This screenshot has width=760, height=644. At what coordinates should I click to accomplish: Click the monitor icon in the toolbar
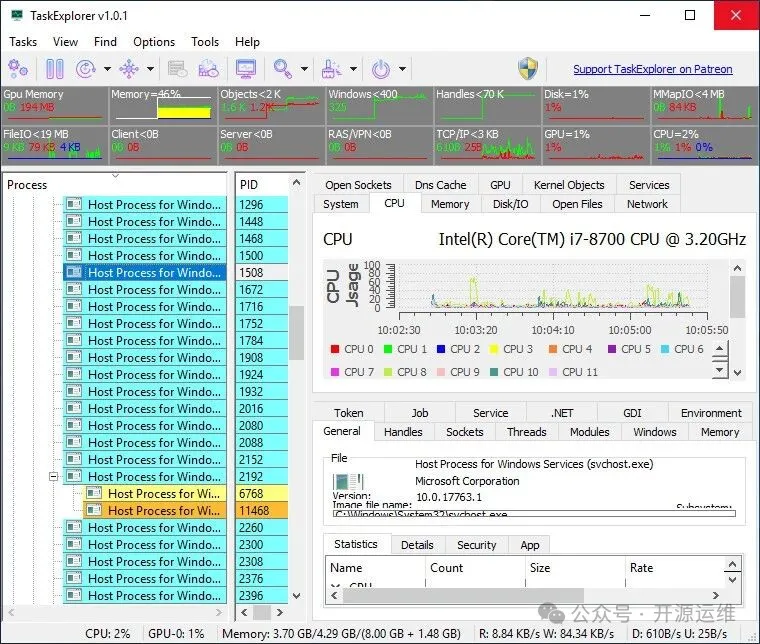(246, 69)
